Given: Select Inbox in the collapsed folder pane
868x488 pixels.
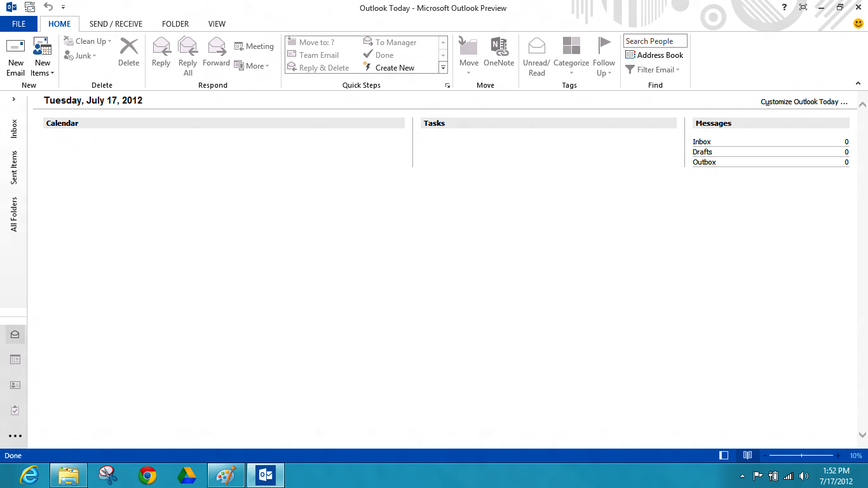Looking at the screenshot, I should pyautogui.click(x=14, y=129).
